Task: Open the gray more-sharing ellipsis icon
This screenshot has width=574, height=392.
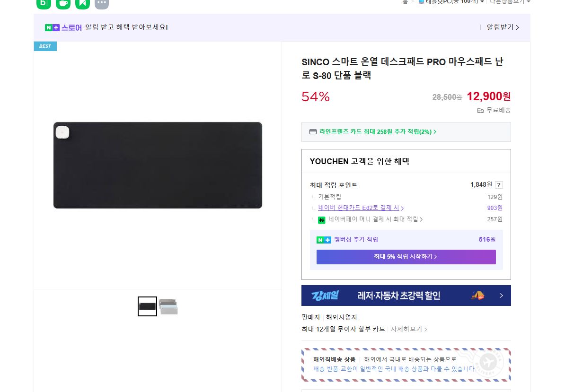Action: coord(102,3)
